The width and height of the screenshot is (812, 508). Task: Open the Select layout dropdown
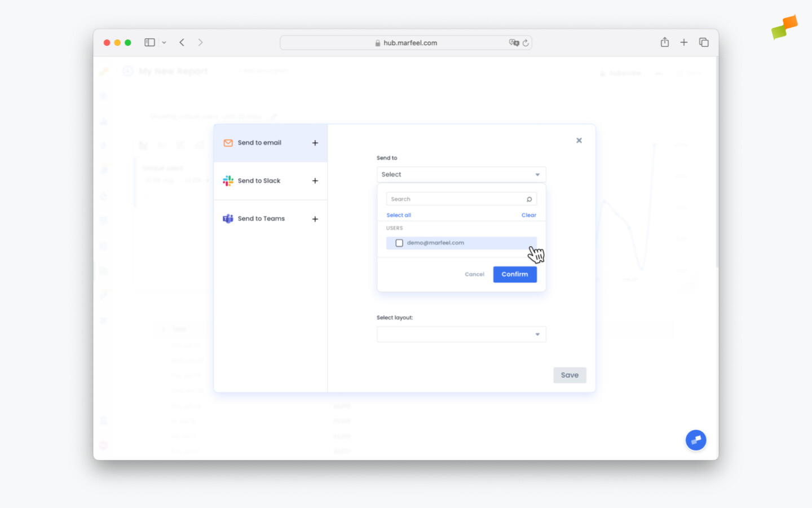pyautogui.click(x=461, y=334)
